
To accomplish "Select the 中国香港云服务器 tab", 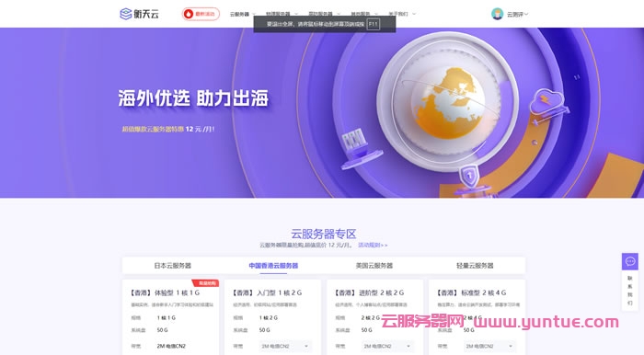I will 273,266.
